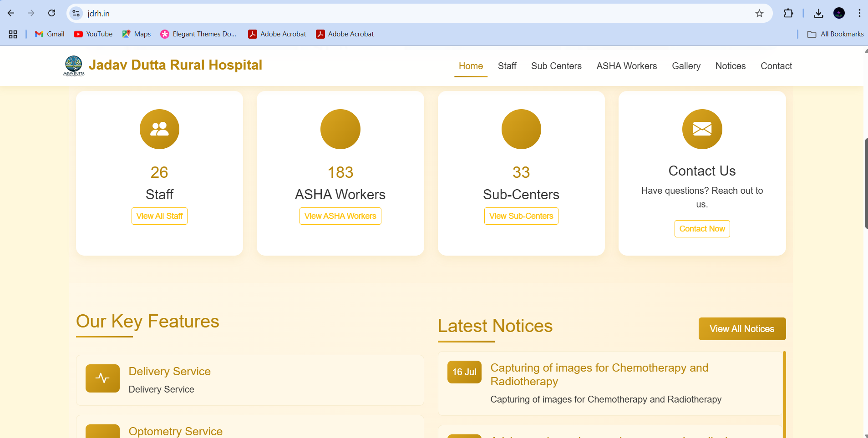Click the Jadav Dutta hospital logo

[x=73, y=65]
